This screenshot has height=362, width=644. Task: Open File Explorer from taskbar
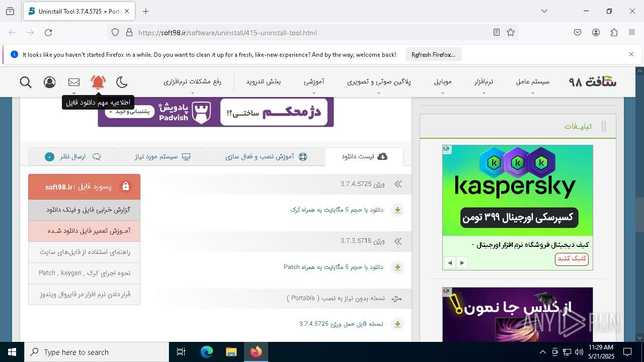click(x=231, y=352)
